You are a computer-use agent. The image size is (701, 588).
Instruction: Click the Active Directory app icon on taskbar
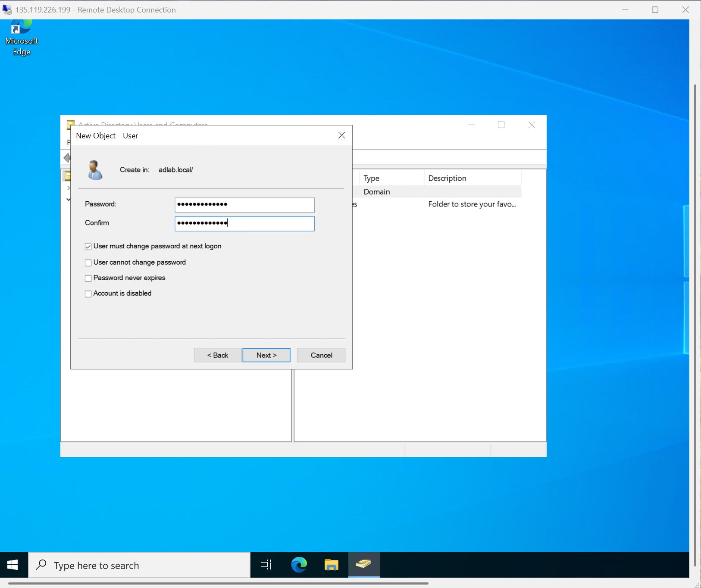[364, 565]
